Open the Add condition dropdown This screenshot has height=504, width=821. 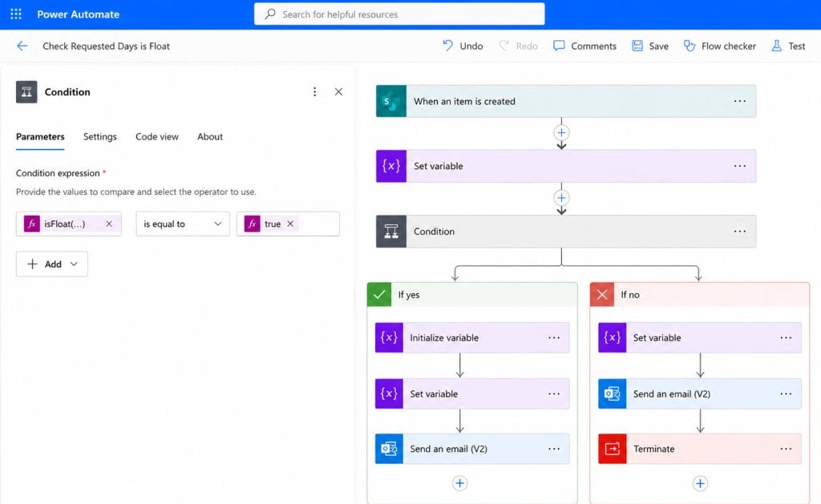click(x=52, y=264)
